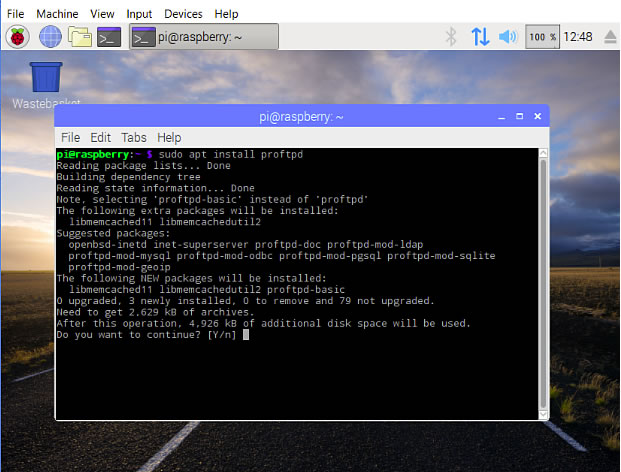Maximize the pi@raspberry terminal window
This screenshot has height=472, width=621.
[x=521, y=117]
